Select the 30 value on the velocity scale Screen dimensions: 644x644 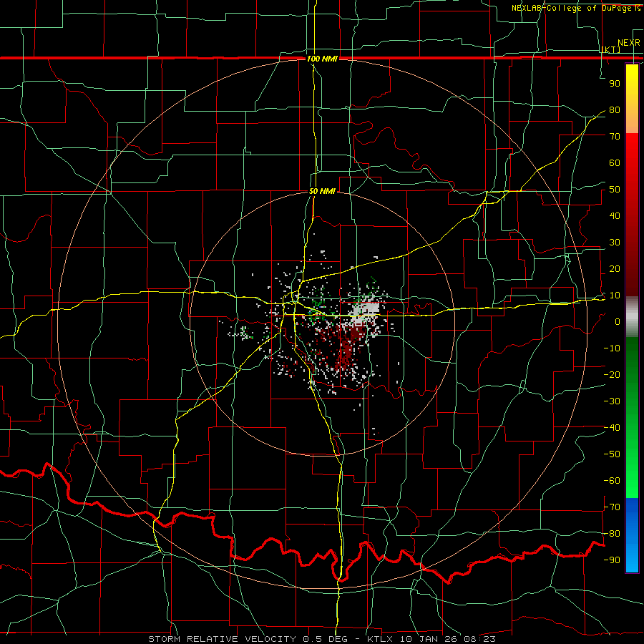(615, 243)
